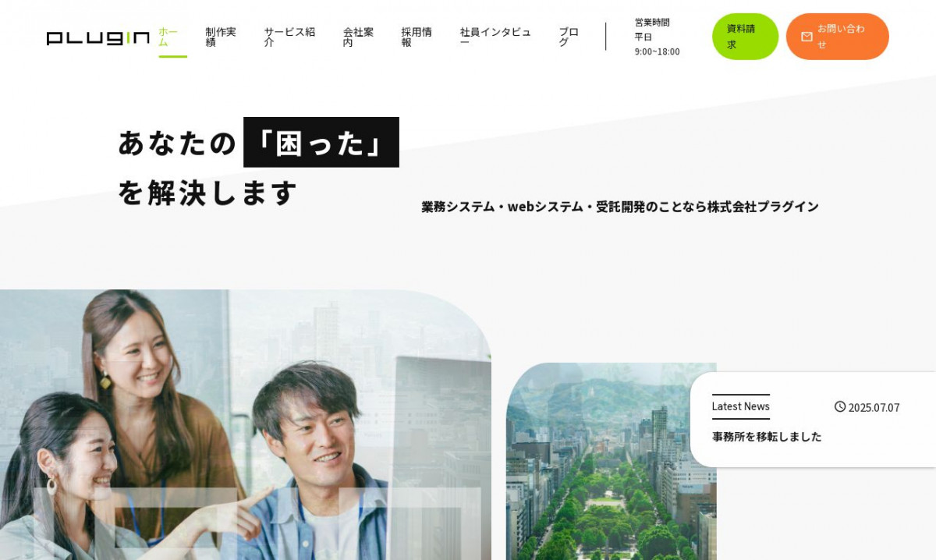
Task: Open the 採用情報 navigation link
Action: click(416, 37)
